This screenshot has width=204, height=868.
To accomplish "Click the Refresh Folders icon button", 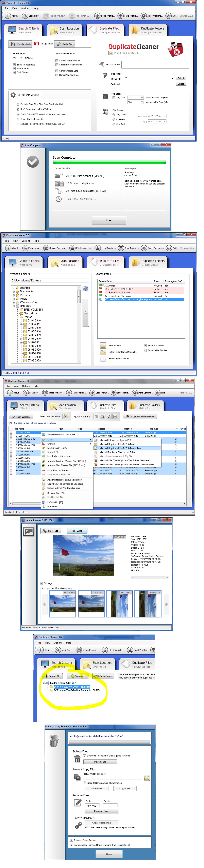I will [103, 676].
